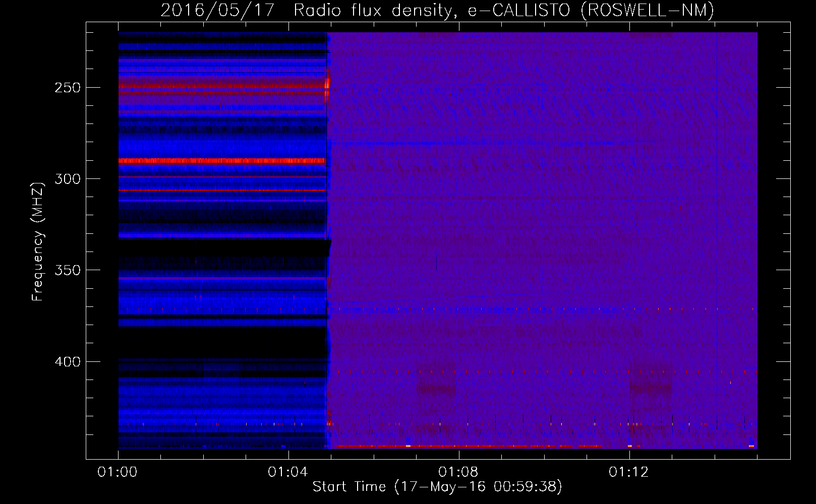
Task: Click the plot title '2016/05/17 Radio flux density'
Action: pos(308,11)
